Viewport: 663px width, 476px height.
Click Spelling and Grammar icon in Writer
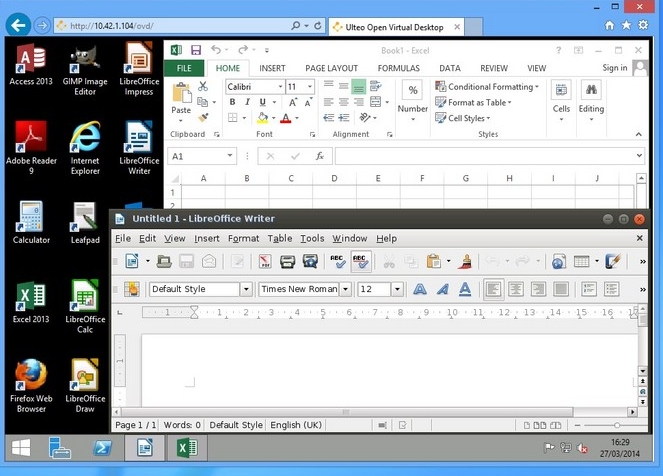[337, 262]
